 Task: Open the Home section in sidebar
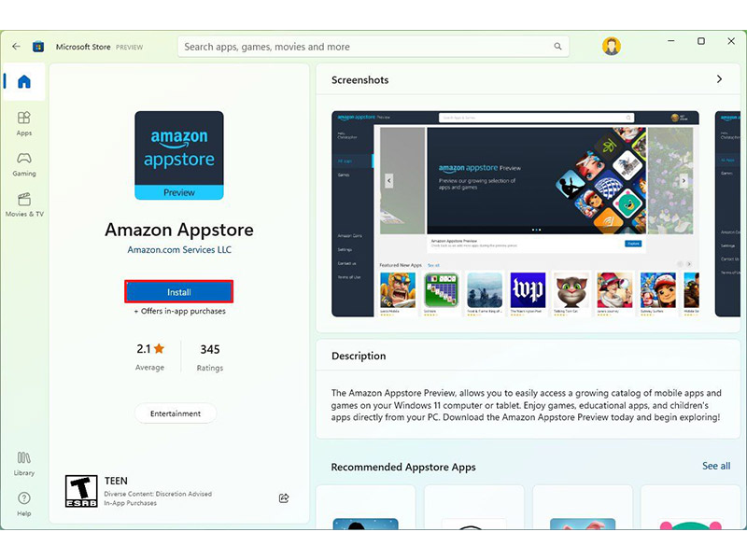[x=24, y=81]
